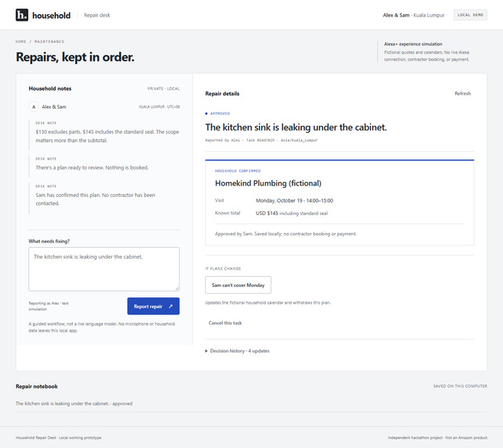
Task: Click 'Approved by Sam. Saved locally' note
Action: click(x=286, y=234)
